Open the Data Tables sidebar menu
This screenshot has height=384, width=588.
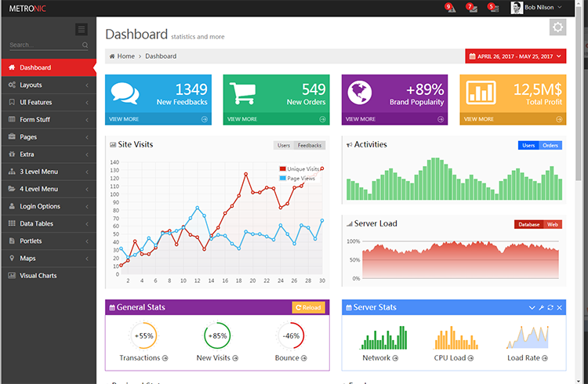[49, 223]
